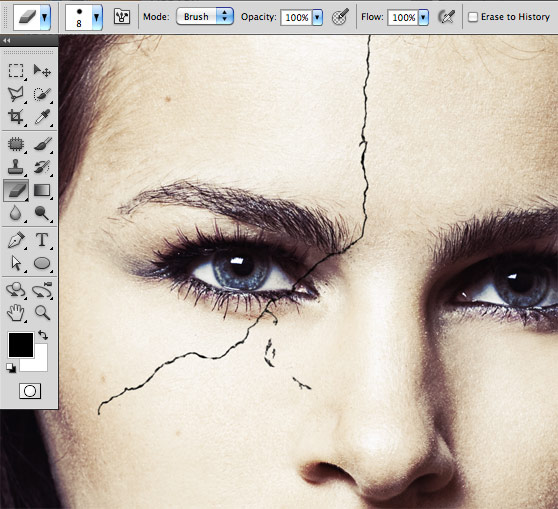Collapse the tools panel with double arrows
The height and width of the screenshot is (509, 558).
6,41
